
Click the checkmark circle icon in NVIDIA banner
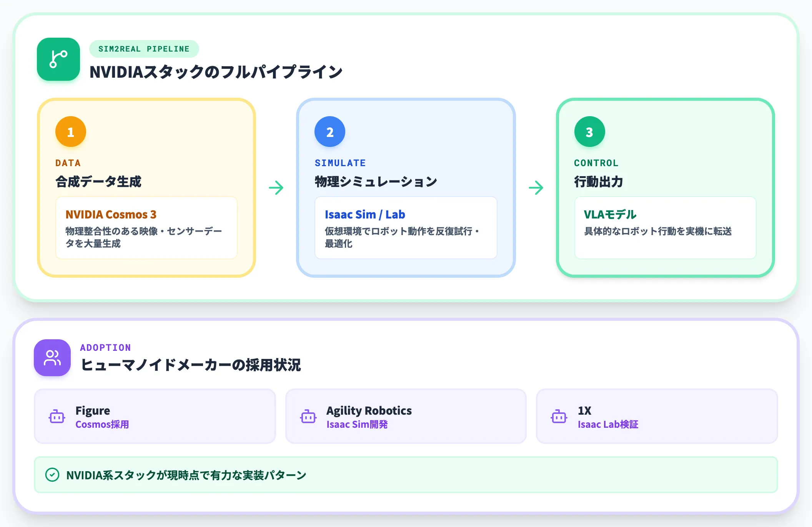coord(52,475)
